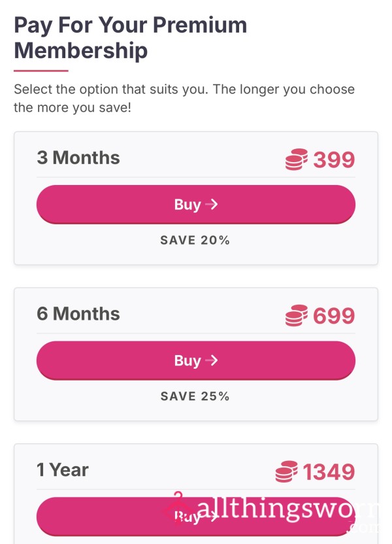Select the 3 Months plan title
Image resolution: width=392 pixels, height=544 pixels.
(x=78, y=158)
